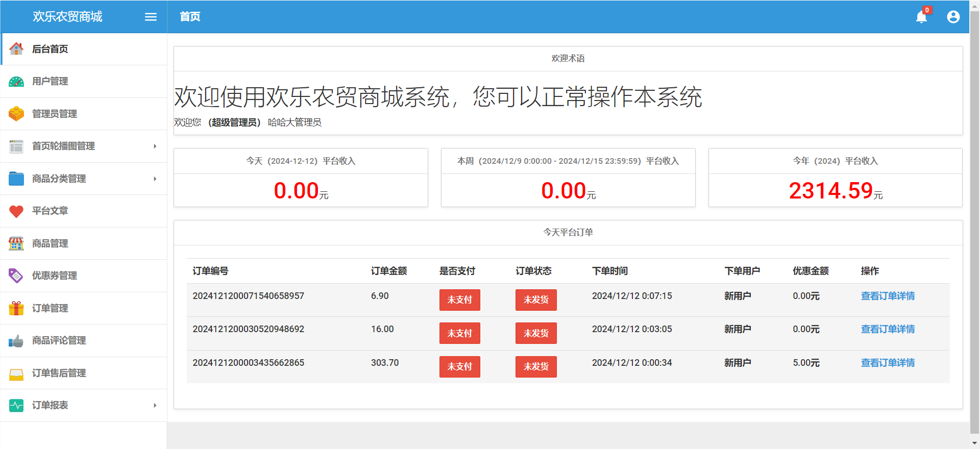Click the notification bell icon

tap(921, 17)
